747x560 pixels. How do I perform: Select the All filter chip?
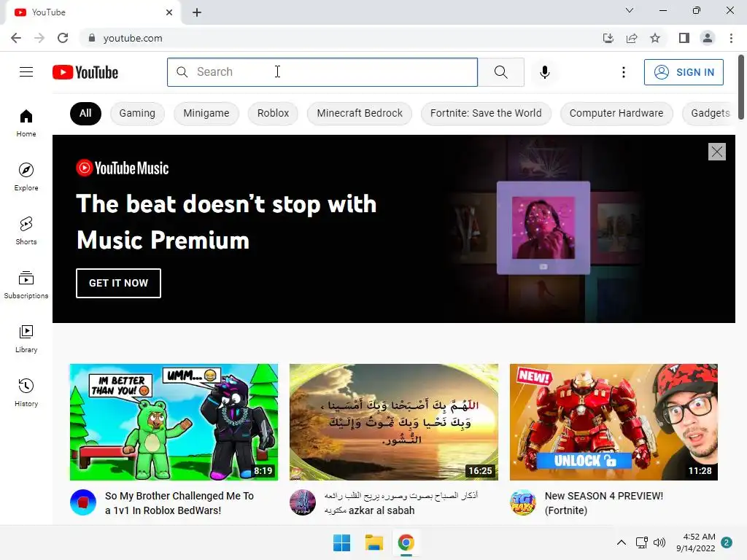coord(85,113)
